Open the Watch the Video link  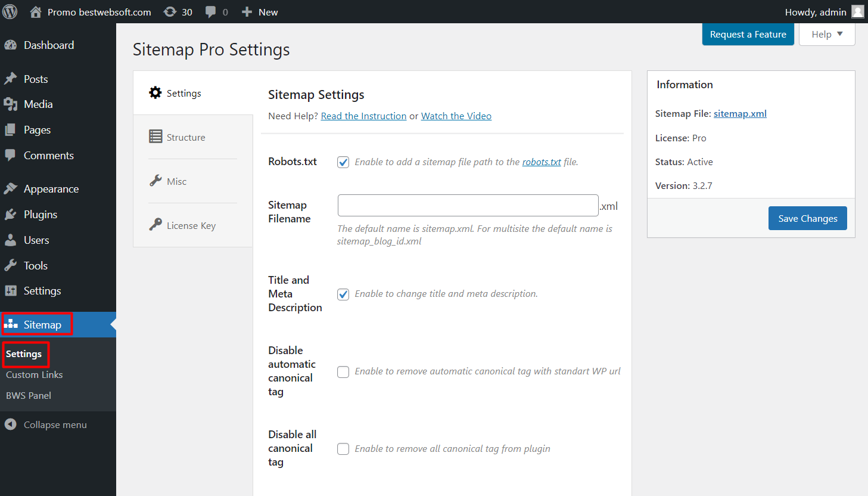(456, 116)
